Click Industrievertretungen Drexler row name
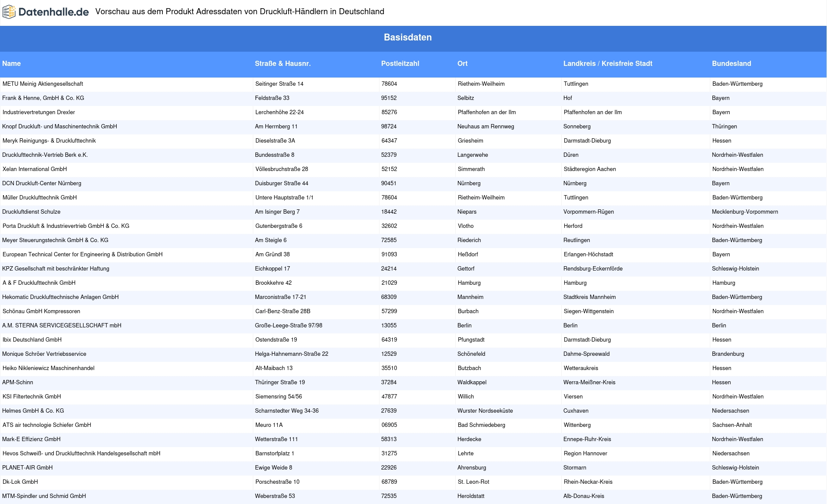Screen dimensions: 827x504 (39, 112)
